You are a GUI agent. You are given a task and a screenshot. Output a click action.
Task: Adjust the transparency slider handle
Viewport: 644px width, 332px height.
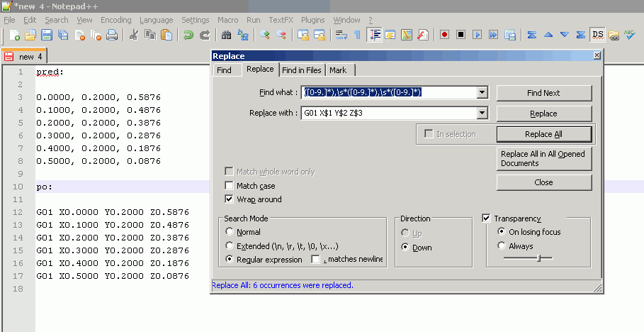539,258
